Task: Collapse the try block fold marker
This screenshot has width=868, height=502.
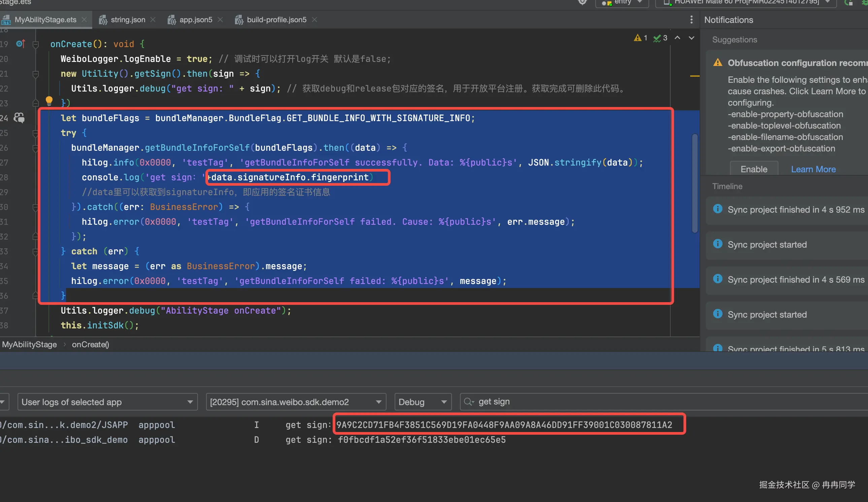Action: [35, 133]
